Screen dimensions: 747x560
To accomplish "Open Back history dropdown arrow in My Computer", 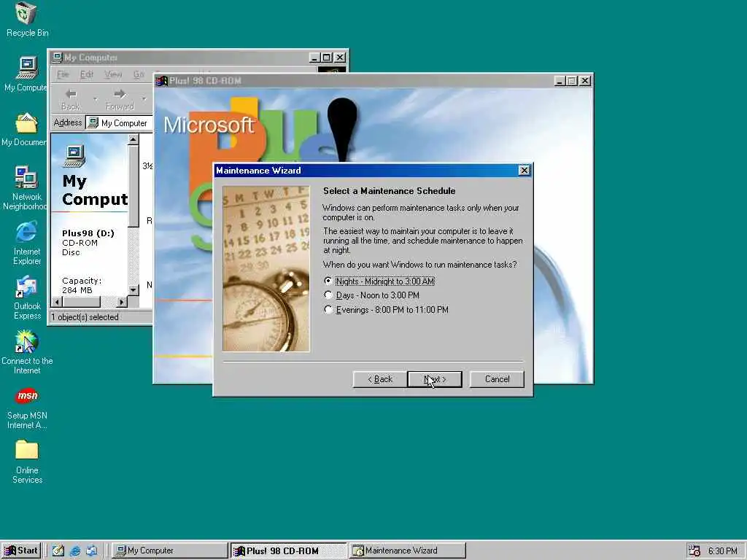I will [x=96, y=99].
